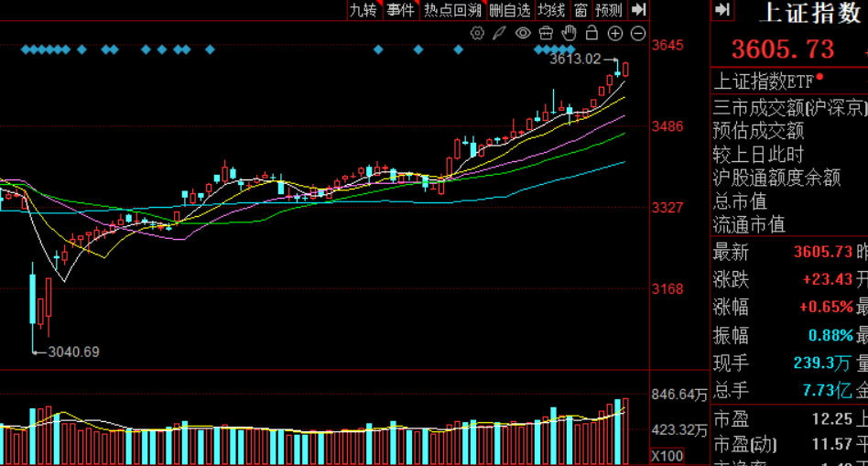Collapse the quote panel arrow beside 上证指数
Viewport: 868px width, 466px height.
[x=722, y=9]
